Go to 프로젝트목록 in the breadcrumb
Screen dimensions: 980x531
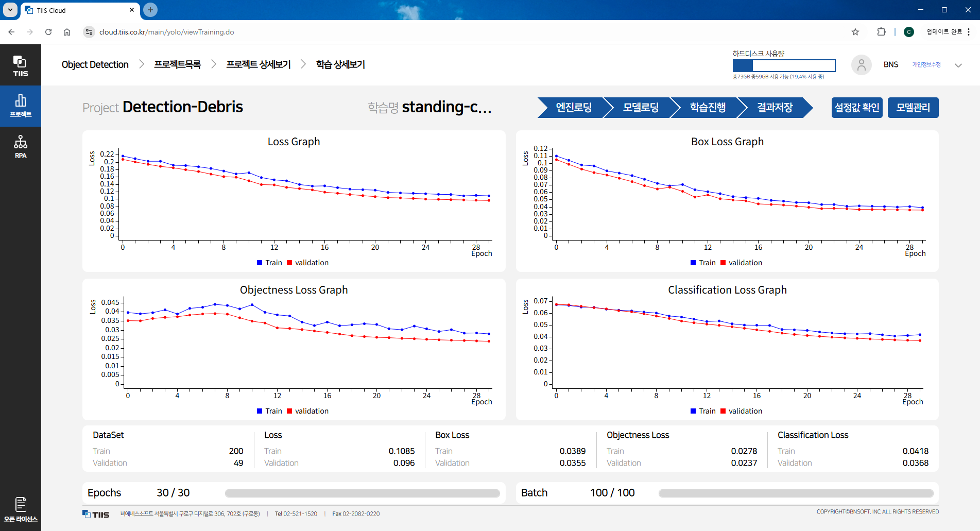click(x=177, y=64)
